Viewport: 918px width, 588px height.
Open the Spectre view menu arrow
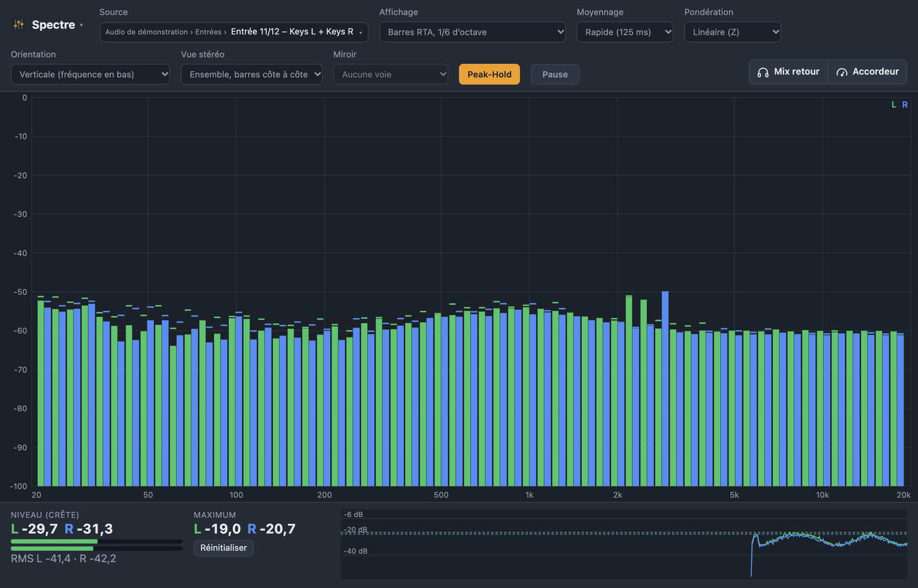tap(81, 25)
